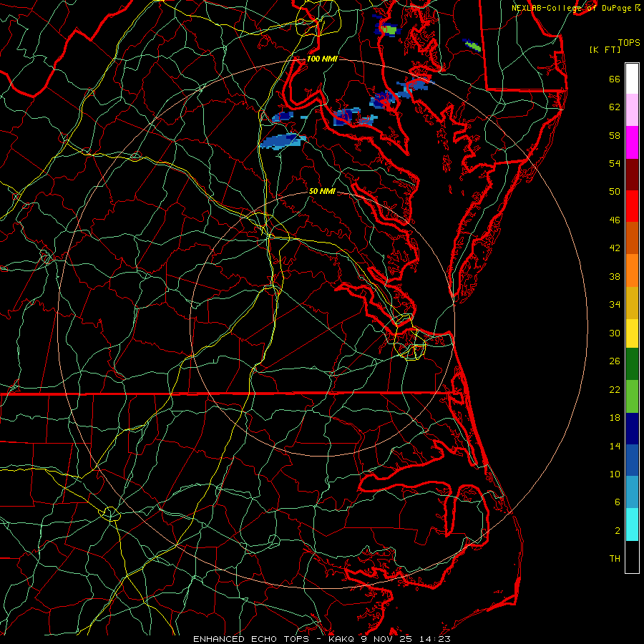Click the dark orange 46 kft swatch
The height and width of the screenshot is (644, 644).
(632, 238)
